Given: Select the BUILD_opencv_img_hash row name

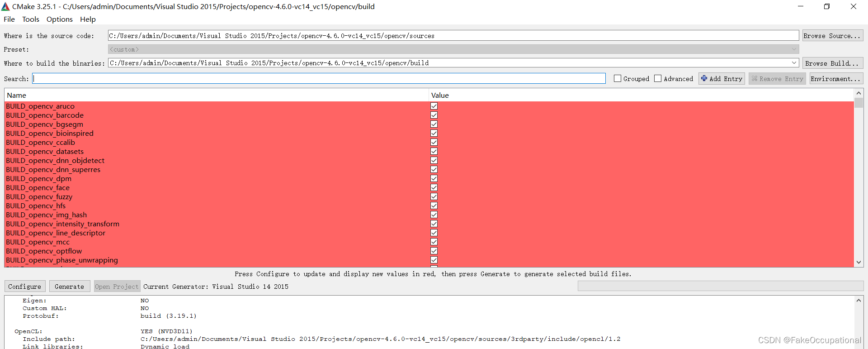Looking at the screenshot, I should click(x=46, y=215).
